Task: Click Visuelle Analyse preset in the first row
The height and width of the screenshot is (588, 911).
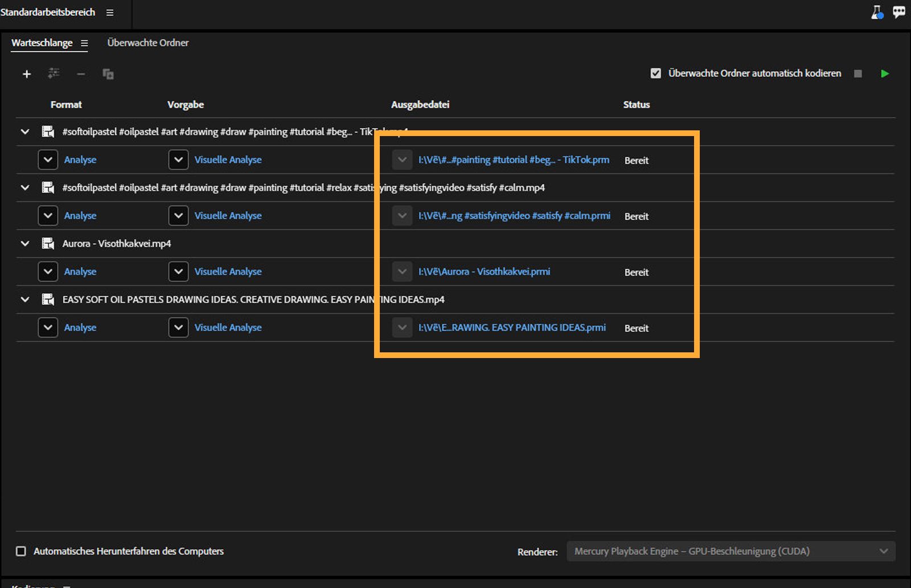Action: (x=228, y=160)
